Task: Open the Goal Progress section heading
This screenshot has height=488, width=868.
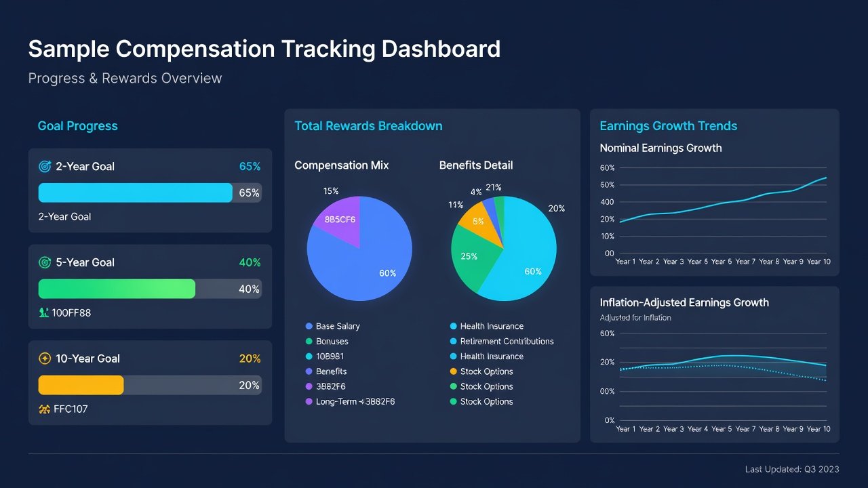Action: coord(77,126)
